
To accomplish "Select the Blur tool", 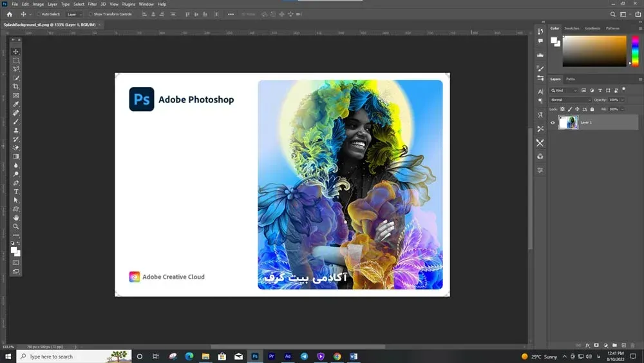I will pos(15,165).
